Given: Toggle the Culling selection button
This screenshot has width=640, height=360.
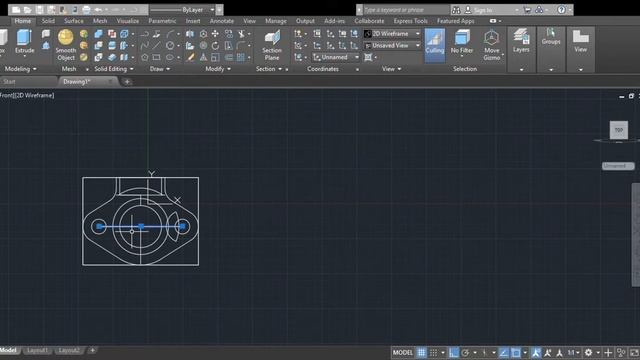Looking at the screenshot, I should click(x=435, y=45).
